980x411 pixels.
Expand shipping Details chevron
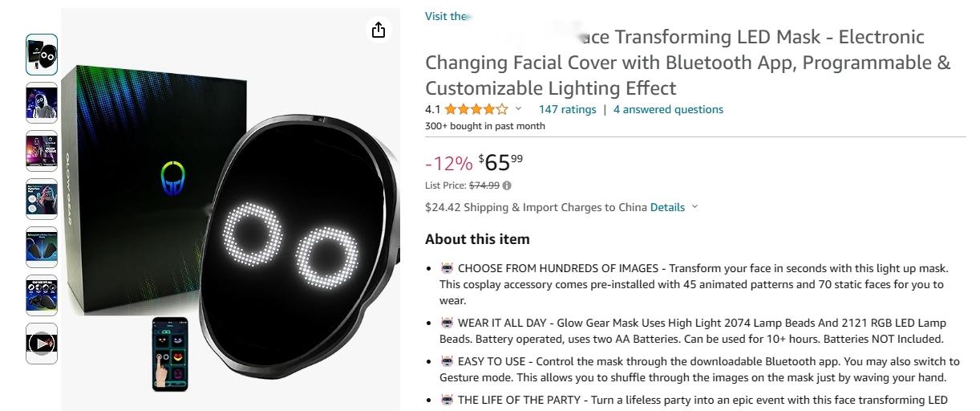(695, 207)
